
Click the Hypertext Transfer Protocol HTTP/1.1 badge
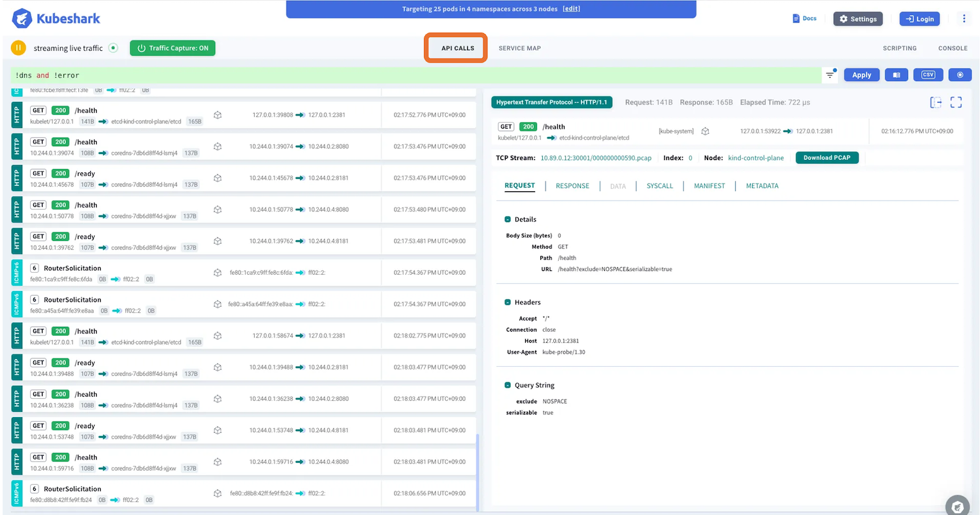click(551, 102)
